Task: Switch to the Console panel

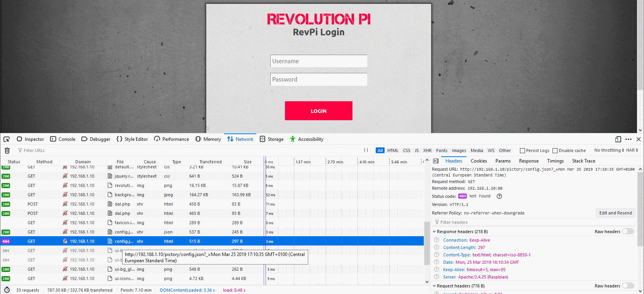Action: (62, 139)
